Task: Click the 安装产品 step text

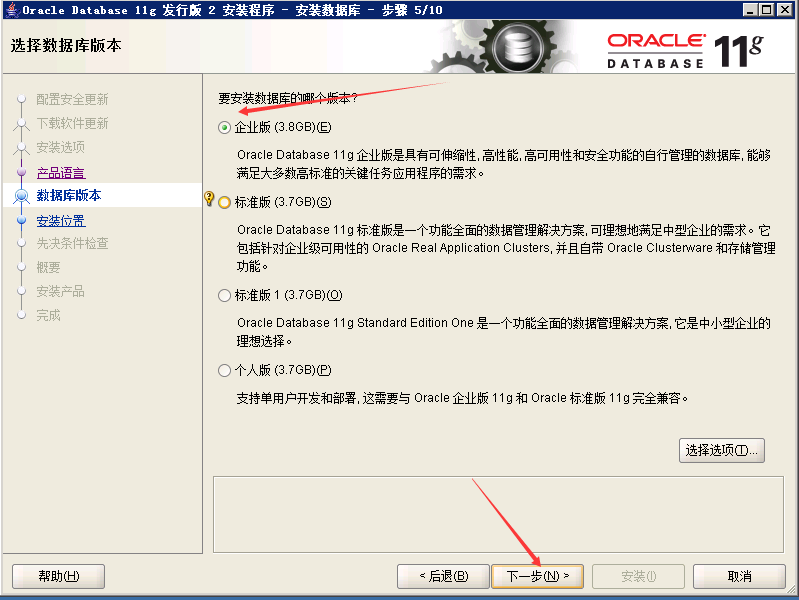Action: point(61,292)
